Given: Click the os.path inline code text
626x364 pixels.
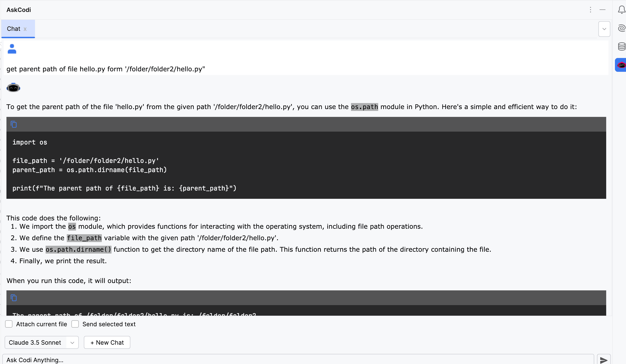Looking at the screenshot, I should pyautogui.click(x=364, y=107).
